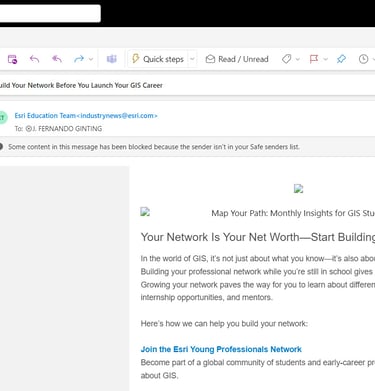This screenshot has width=375, height=391.
Task: Click the Report/junk icon in the toolbar
Action: coord(12,59)
